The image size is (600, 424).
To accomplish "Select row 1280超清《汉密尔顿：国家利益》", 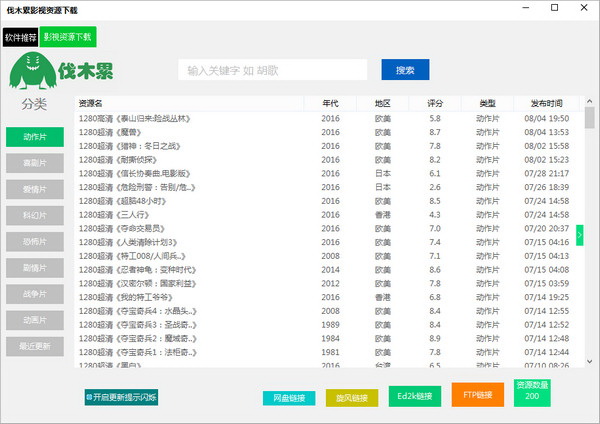I will 329,284.
